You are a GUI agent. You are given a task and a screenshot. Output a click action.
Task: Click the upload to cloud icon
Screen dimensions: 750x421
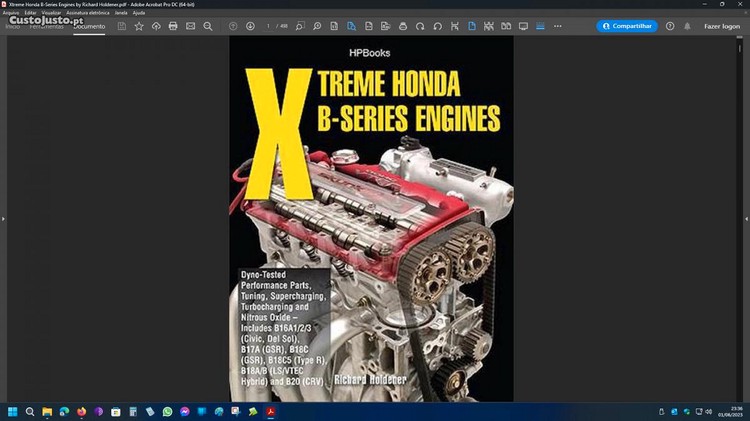tap(156, 26)
